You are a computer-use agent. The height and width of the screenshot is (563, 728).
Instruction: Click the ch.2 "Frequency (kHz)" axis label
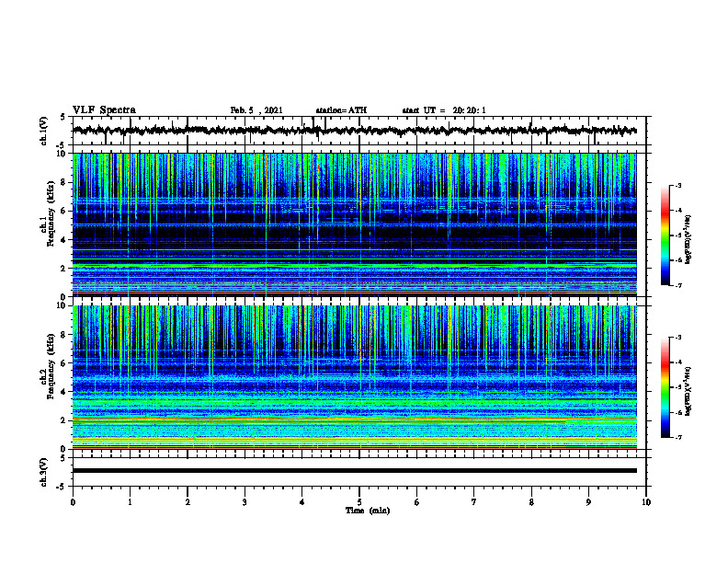point(51,366)
